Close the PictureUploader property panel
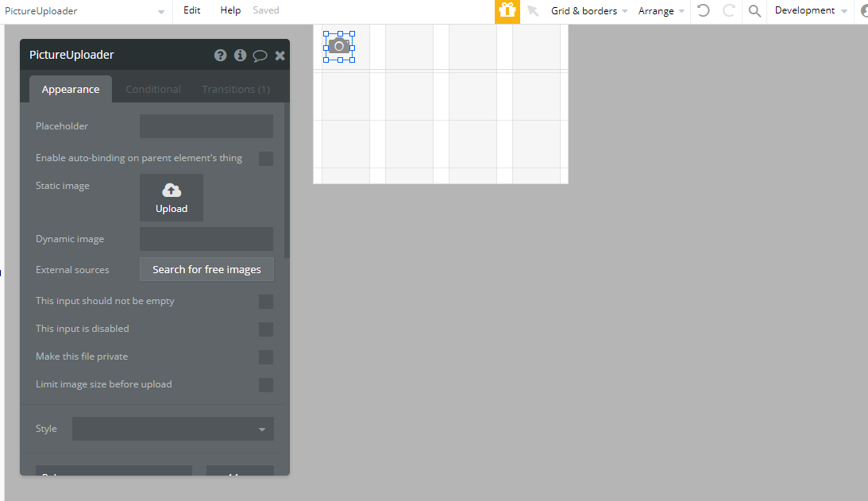 pos(280,55)
